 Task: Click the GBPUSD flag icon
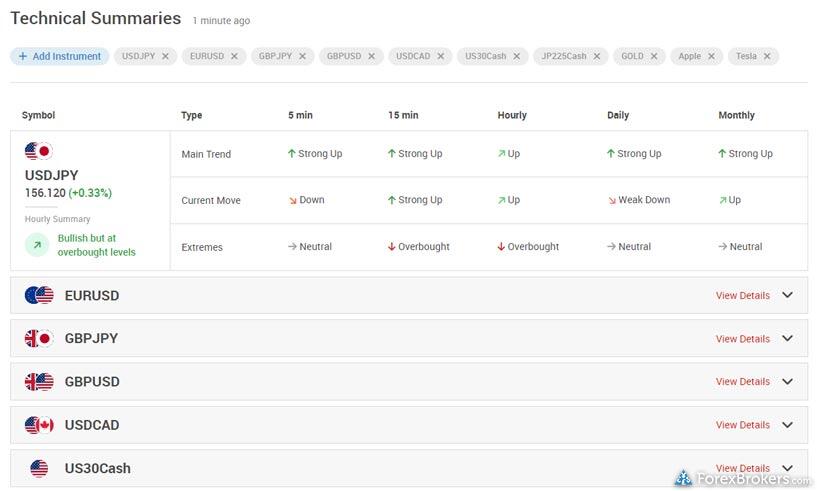coord(39,382)
